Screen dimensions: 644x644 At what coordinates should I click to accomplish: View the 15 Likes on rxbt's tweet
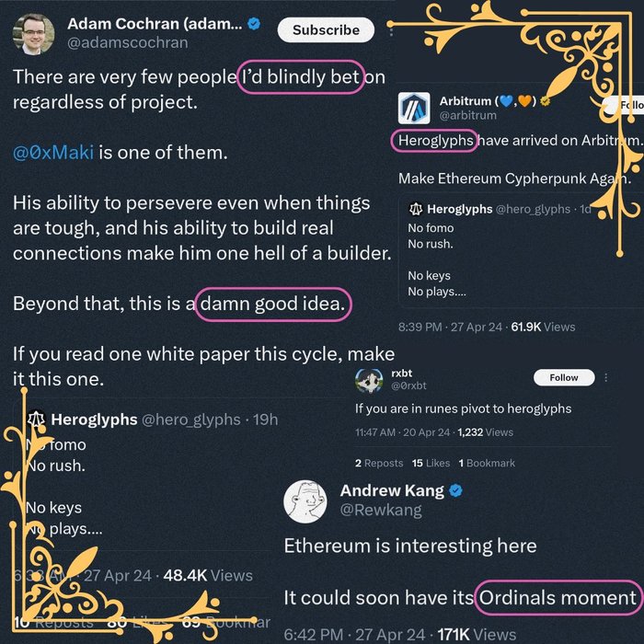pos(431,463)
